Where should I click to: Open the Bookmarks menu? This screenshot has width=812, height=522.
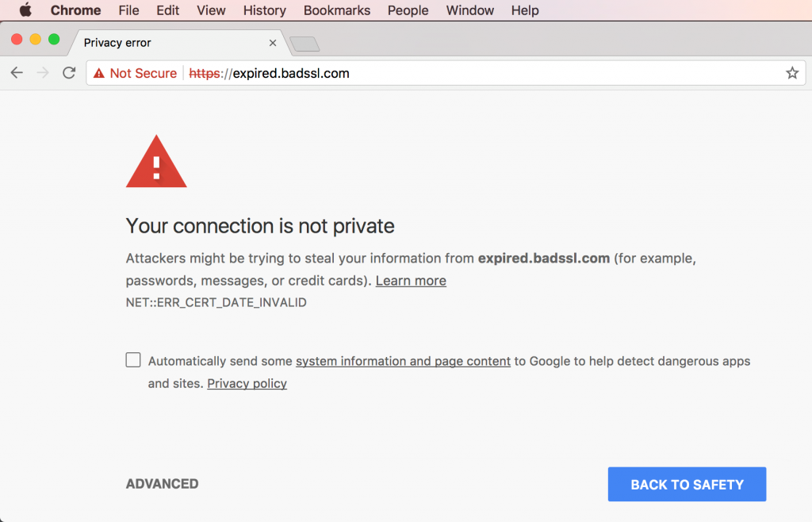(337, 10)
